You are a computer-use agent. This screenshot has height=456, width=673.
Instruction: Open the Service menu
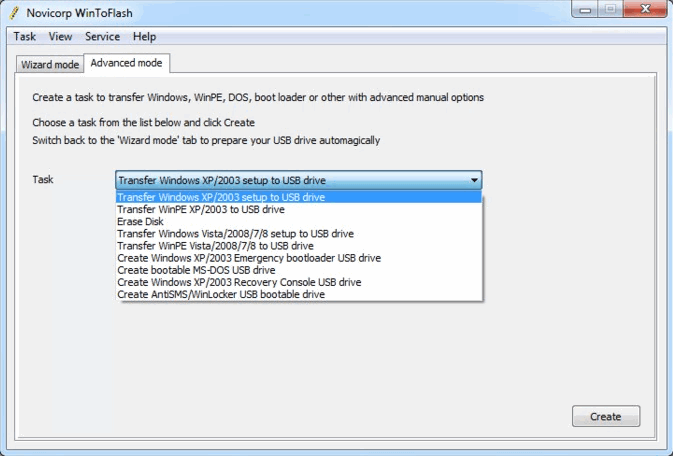tap(102, 37)
